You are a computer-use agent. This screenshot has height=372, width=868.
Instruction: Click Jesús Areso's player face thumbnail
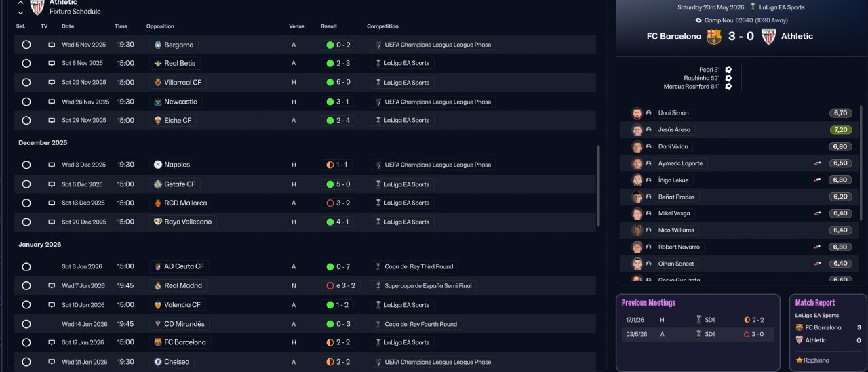[637, 130]
